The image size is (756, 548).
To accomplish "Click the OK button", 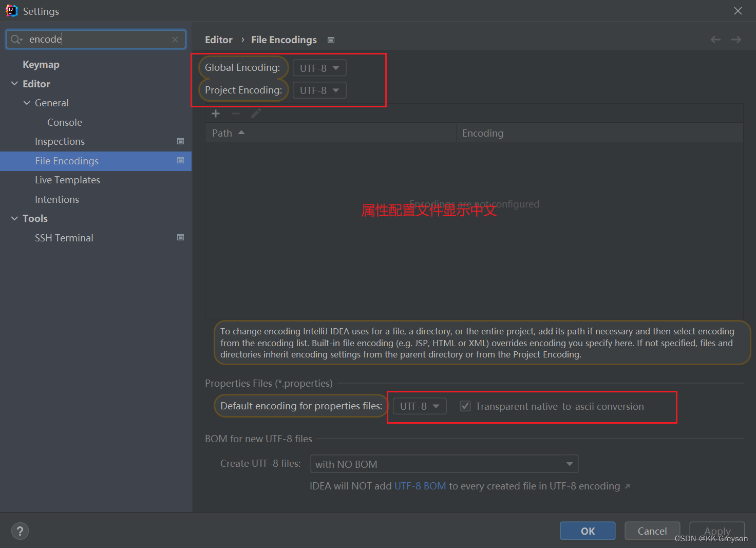I will click(588, 531).
